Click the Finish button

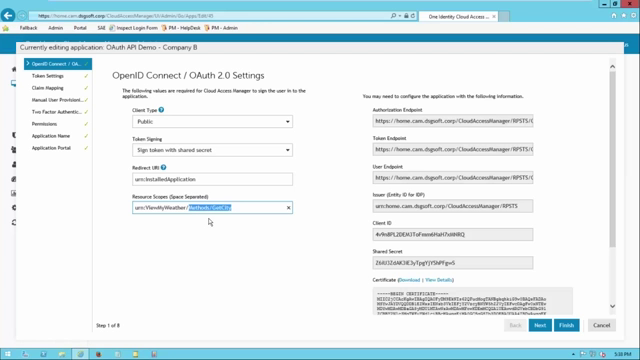[x=567, y=325]
